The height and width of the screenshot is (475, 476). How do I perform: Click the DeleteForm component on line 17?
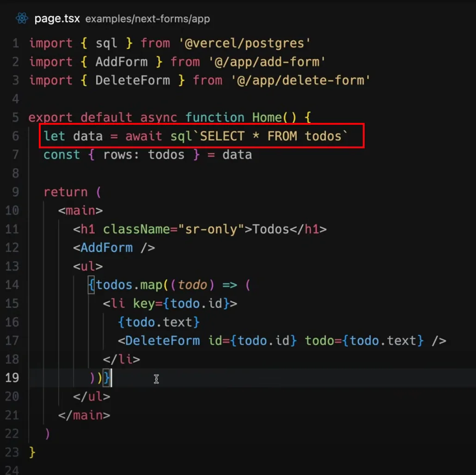(x=162, y=341)
